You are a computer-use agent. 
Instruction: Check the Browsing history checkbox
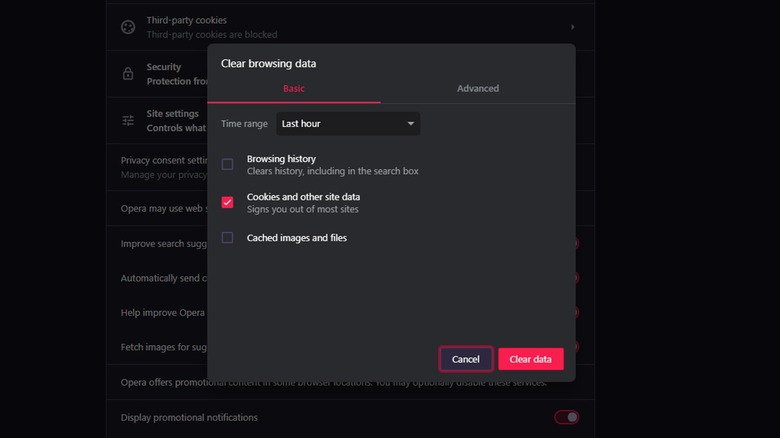(x=227, y=164)
